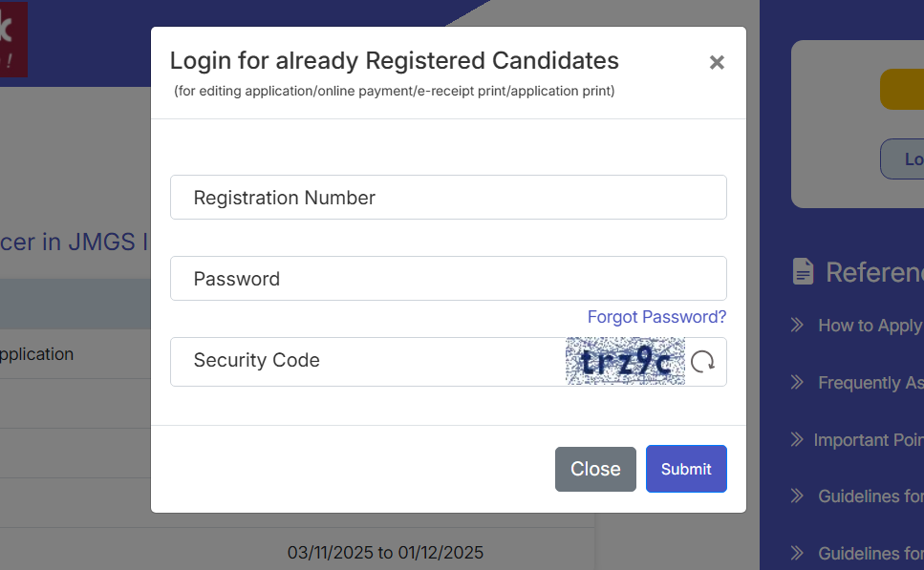Viewport: 924px width, 570px height.
Task: Focus the Registration Number field
Action: [x=448, y=198]
